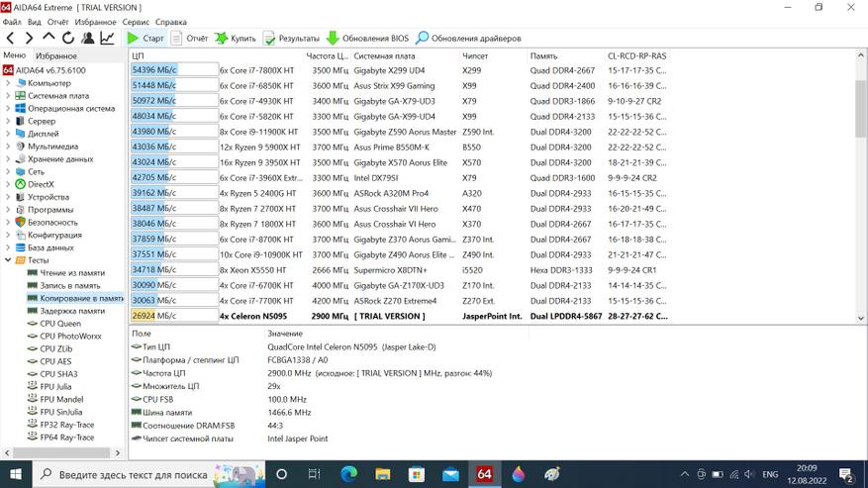Sort by the Память column header

(566, 56)
